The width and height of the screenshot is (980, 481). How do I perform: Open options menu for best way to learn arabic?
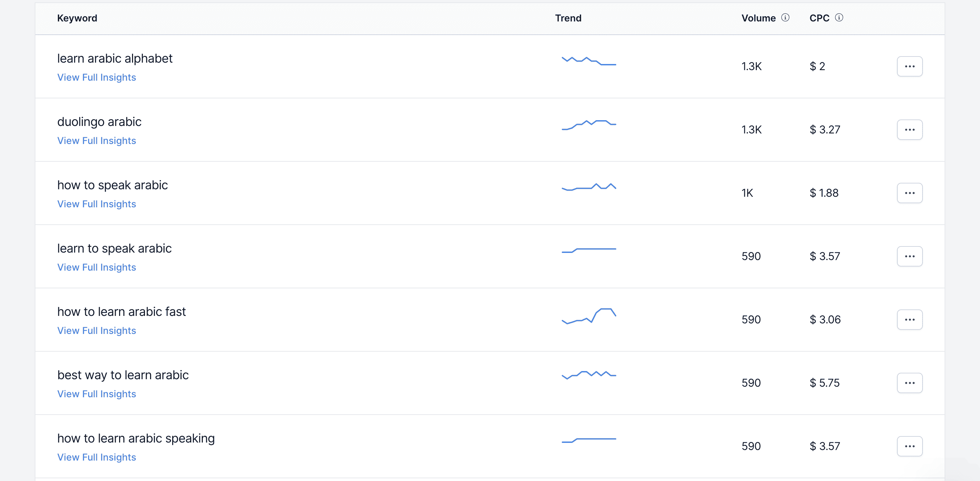pyautogui.click(x=910, y=383)
